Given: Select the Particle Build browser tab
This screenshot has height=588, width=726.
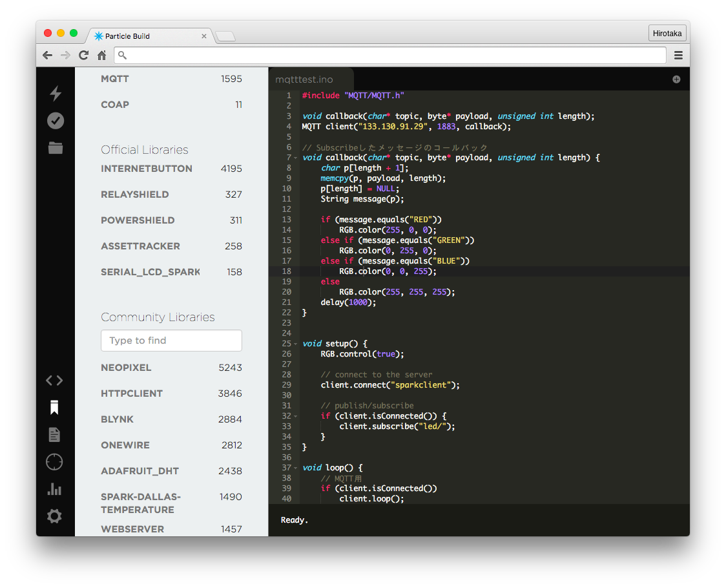Looking at the screenshot, I should click(150, 36).
